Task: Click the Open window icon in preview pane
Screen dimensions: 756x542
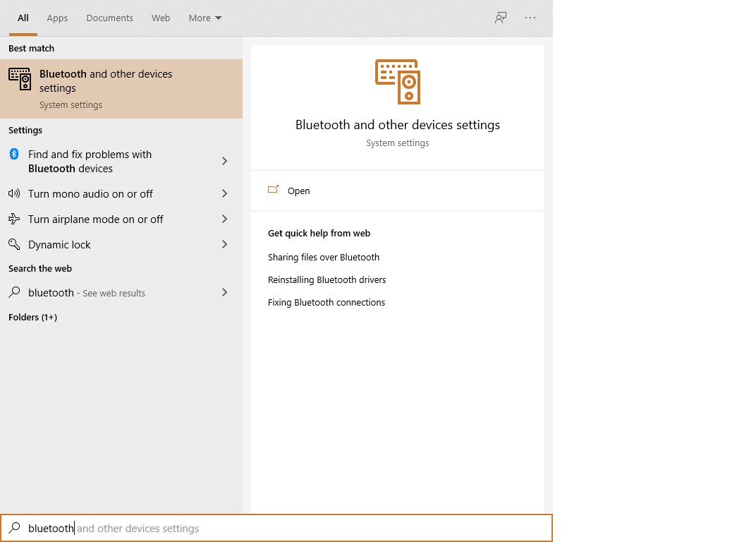Action: pos(274,190)
